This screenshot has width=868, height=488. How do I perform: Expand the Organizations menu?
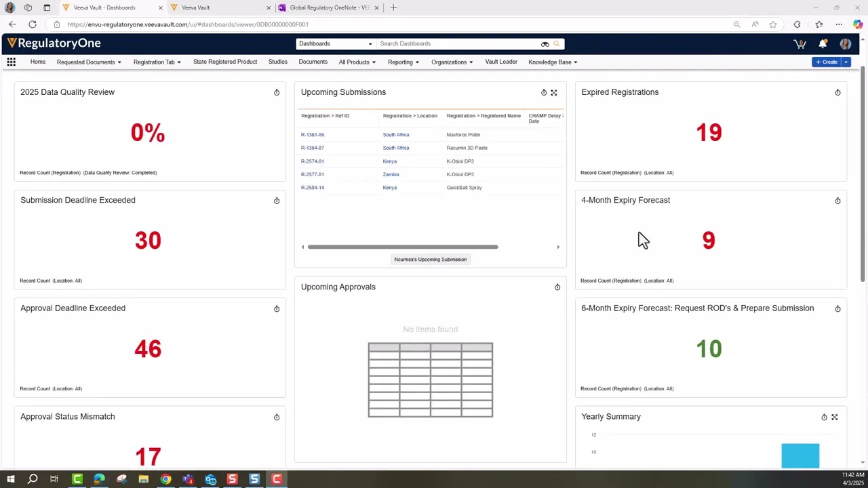click(452, 62)
